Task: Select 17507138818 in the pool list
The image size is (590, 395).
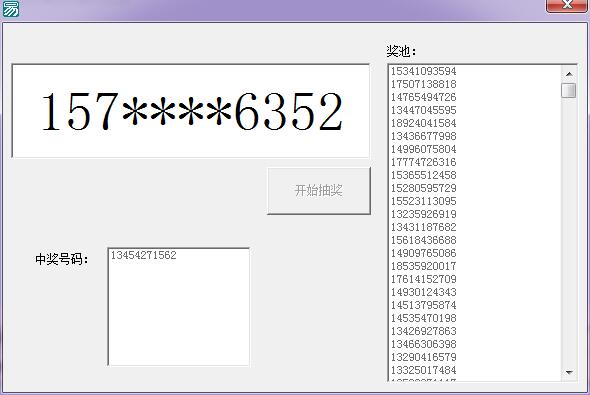Action: 423,84
